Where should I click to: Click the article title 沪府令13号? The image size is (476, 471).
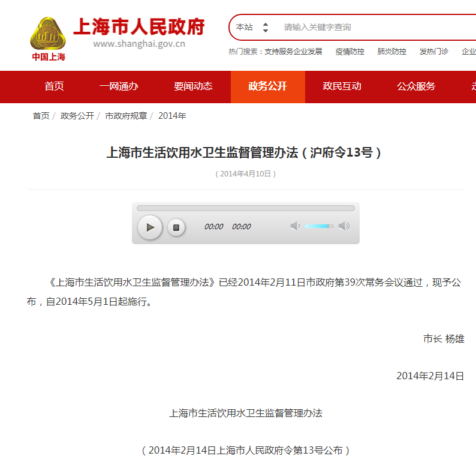(243, 152)
